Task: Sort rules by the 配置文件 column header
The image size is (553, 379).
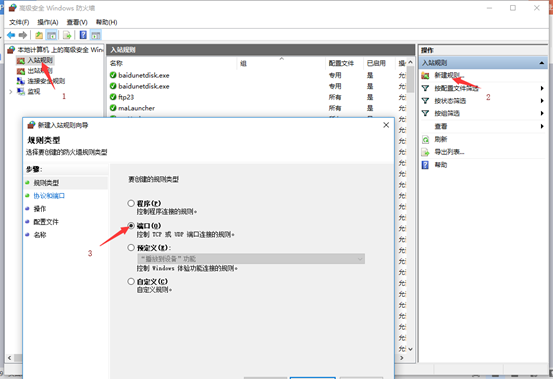Action: click(344, 63)
